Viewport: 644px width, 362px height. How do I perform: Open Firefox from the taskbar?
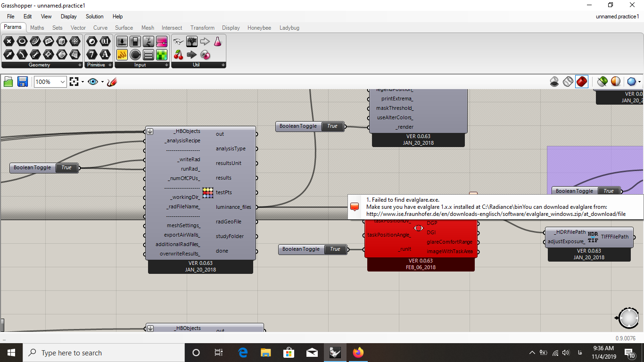[358, 353]
